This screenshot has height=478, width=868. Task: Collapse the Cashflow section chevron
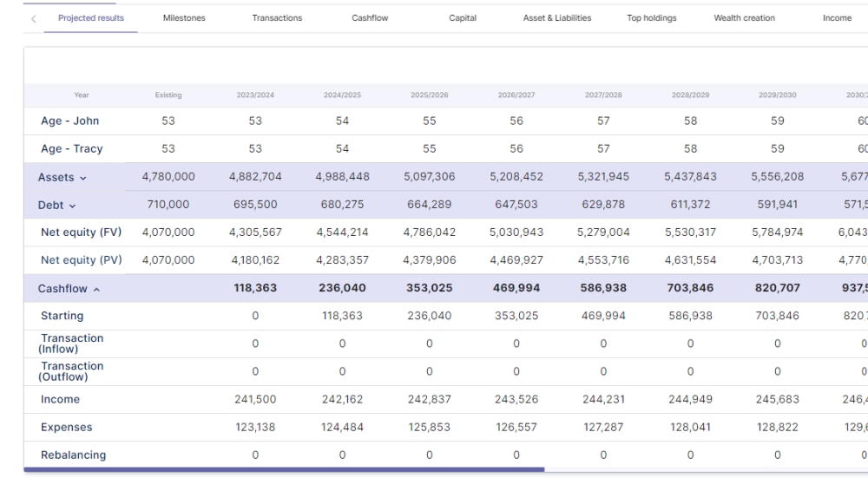[x=96, y=289]
